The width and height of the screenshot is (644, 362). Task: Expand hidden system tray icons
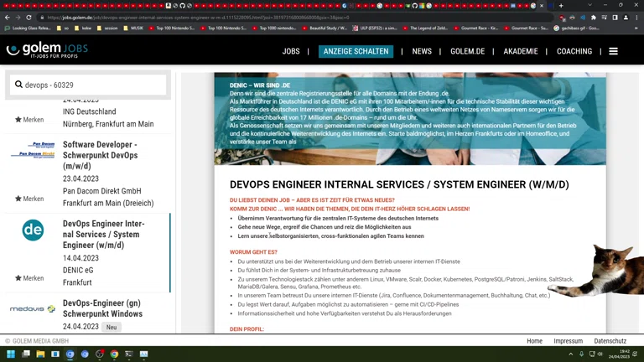click(x=571, y=354)
